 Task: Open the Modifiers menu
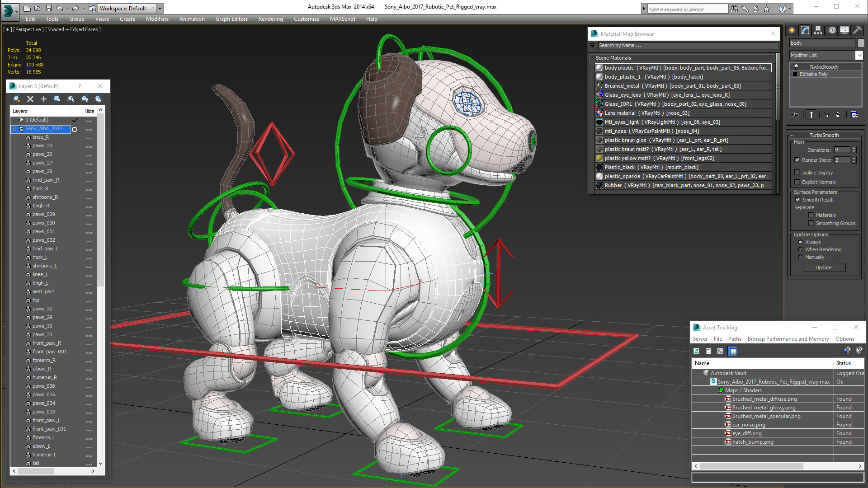coord(157,19)
